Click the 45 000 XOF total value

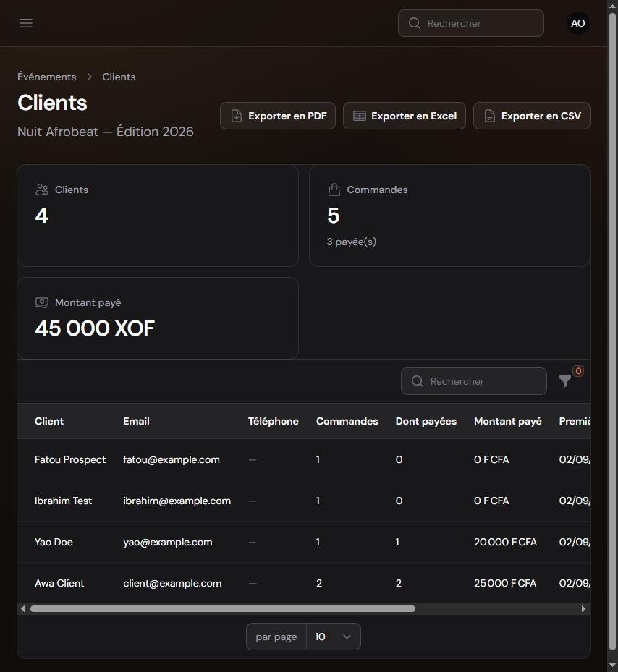click(95, 328)
